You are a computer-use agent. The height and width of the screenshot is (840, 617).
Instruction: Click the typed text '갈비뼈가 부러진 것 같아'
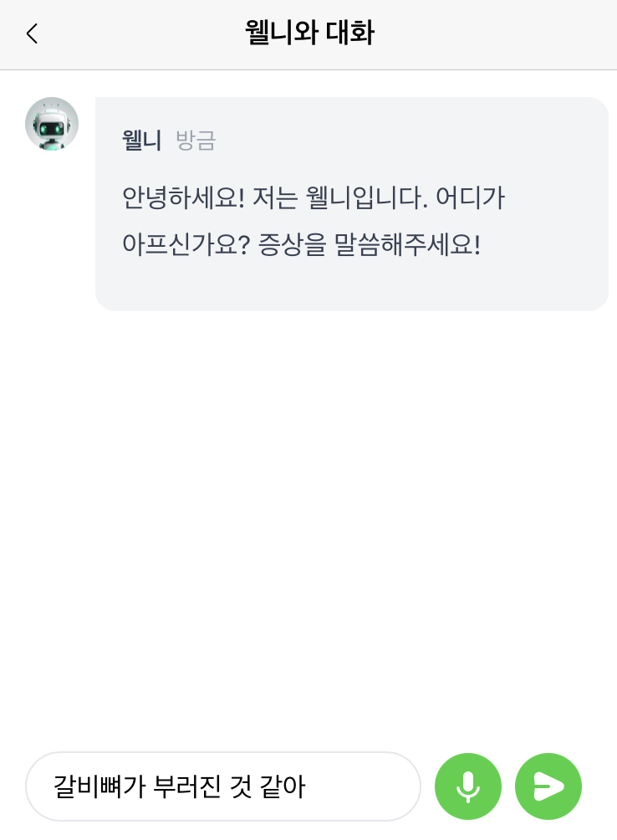tap(179, 786)
